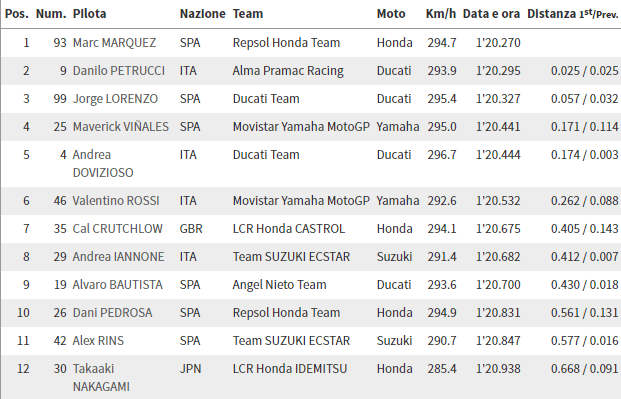The image size is (621, 399).
Task: Click the Repsol Honda Team cell for Marquez
Action: [x=286, y=43]
